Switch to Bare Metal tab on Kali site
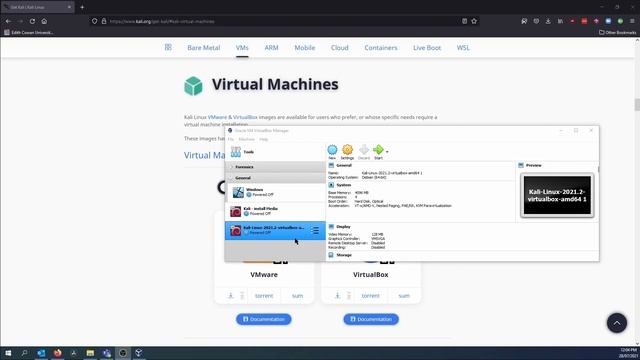The width and height of the screenshot is (640, 360). [x=204, y=48]
